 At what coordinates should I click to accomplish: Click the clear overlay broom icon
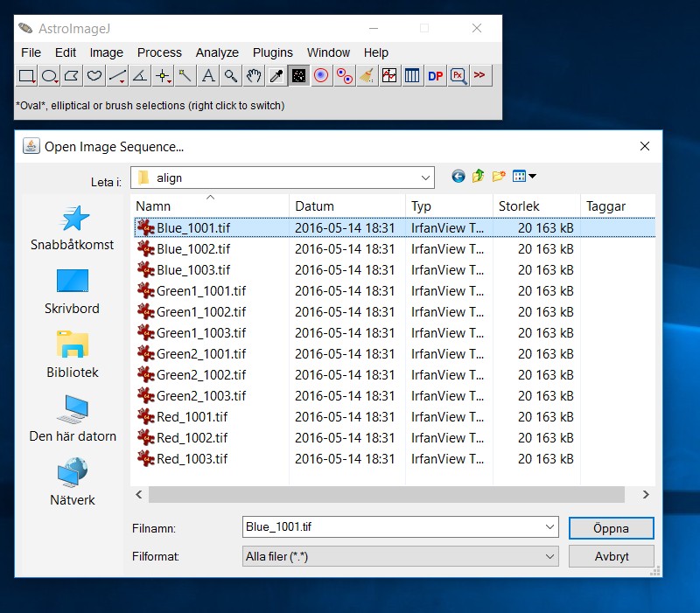(x=367, y=75)
